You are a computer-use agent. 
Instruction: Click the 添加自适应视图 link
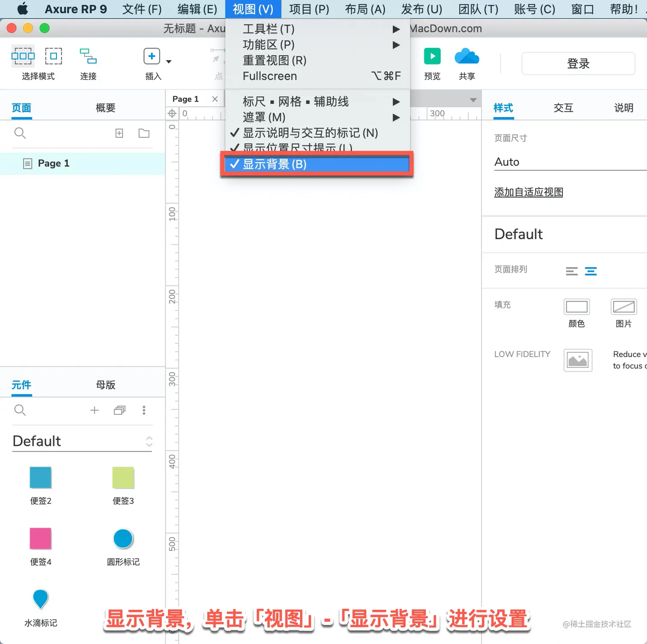click(x=528, y=192)
